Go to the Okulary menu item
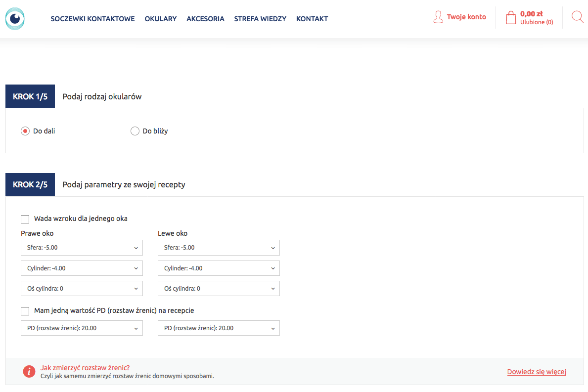This screenshot has height=392, width=588. coord(160,19)
